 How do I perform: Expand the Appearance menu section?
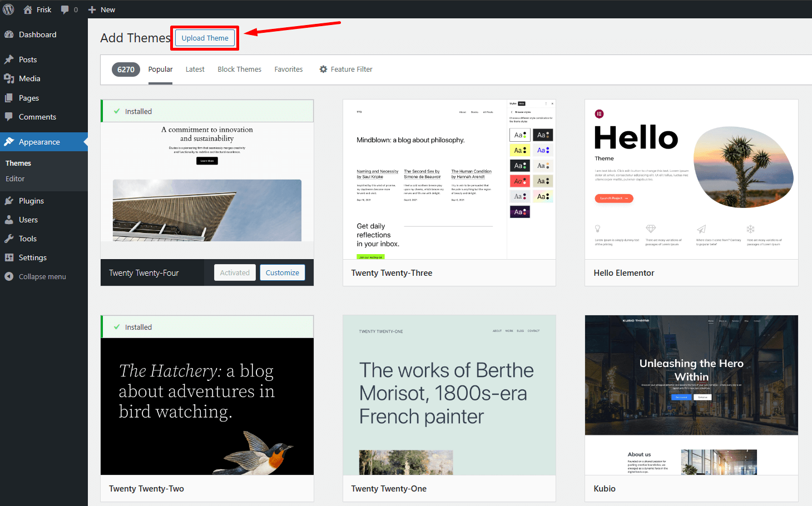click(39, 142)
